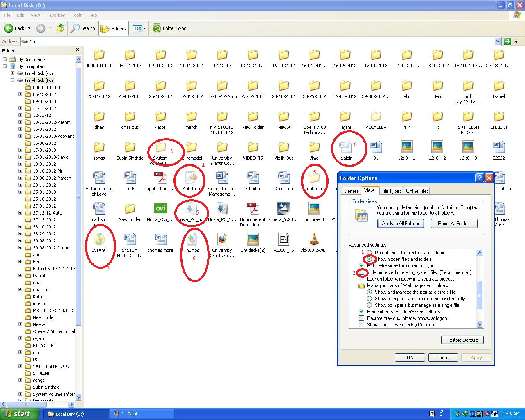The width and height of the screenshot is (525, 420).
Task: Select the Show hidden files and folders option
Action: (370, 259)
